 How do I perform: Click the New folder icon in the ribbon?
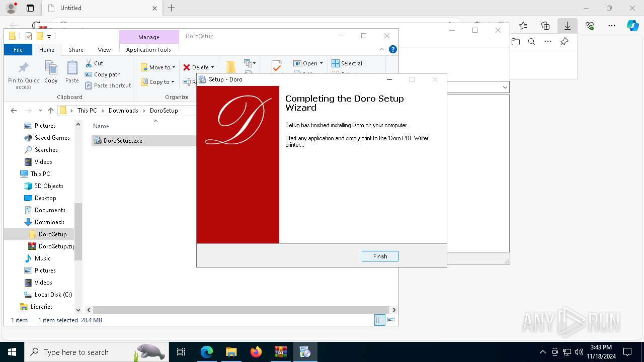coord(230,67)
